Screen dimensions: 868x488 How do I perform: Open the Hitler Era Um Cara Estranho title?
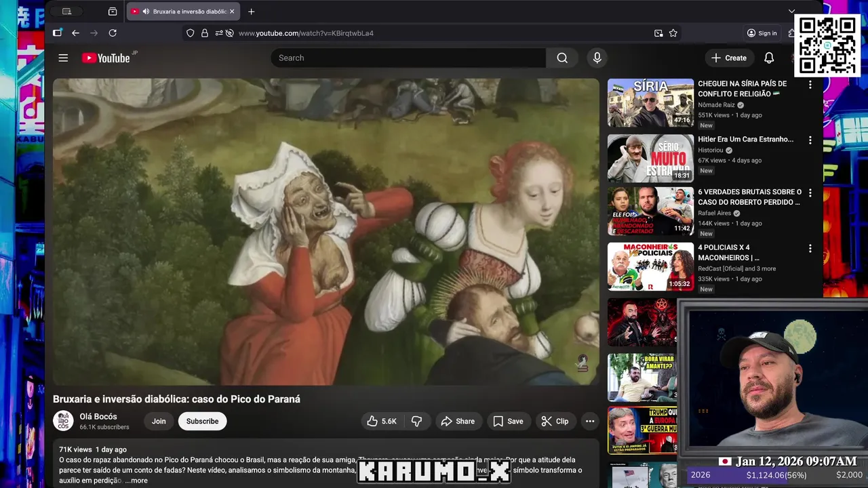745,139
